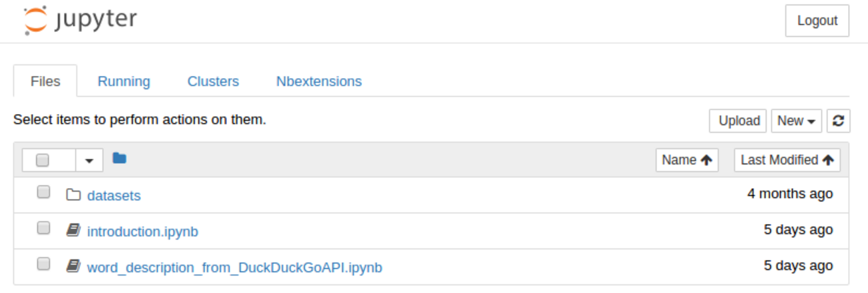Click the Name sort arrow icon

coord(706,160)
